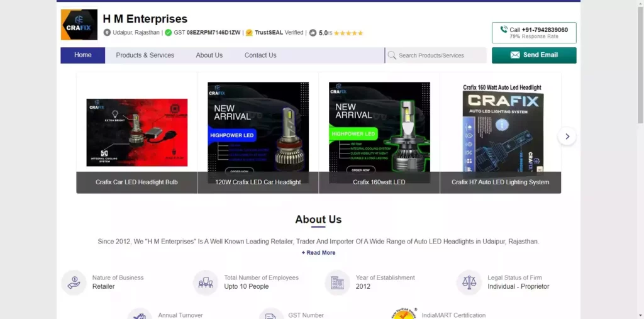Viewport: 644px width, 319px height.
Task: Click the Legal Status scales icon
Action: click(x=469, y=283)
